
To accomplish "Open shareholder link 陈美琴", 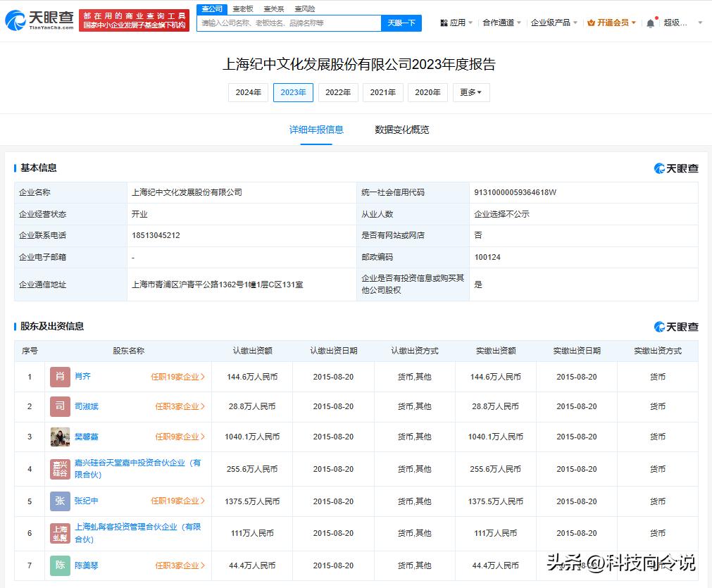I will (87, 565).
